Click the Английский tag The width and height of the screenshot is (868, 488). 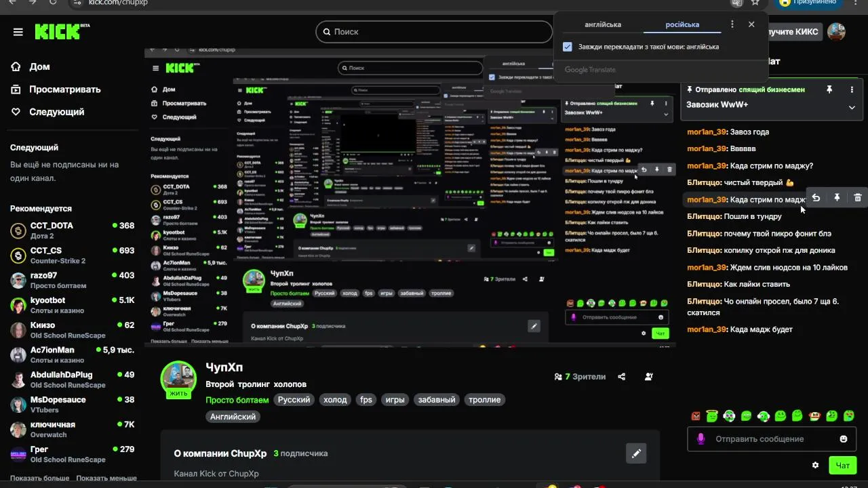click(233, 417)
